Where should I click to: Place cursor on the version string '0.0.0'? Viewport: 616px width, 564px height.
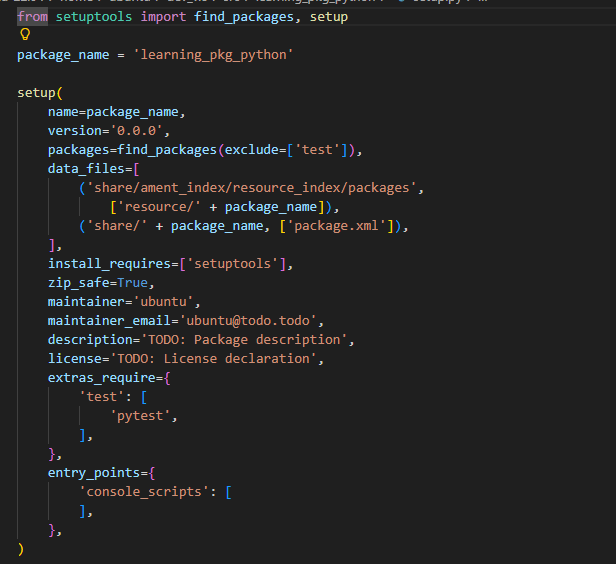(137, 131)
